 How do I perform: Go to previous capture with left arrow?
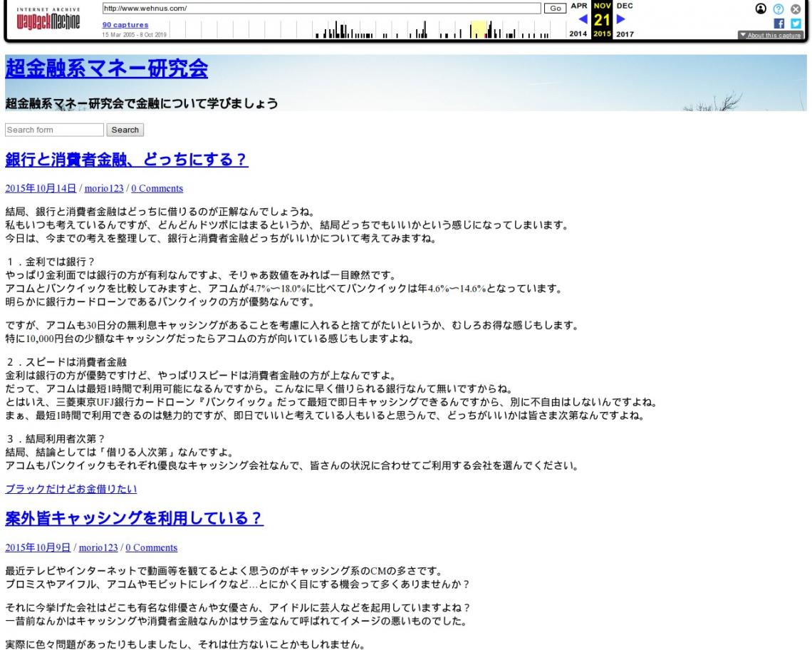pyautogui.click(x=583, y=19)
